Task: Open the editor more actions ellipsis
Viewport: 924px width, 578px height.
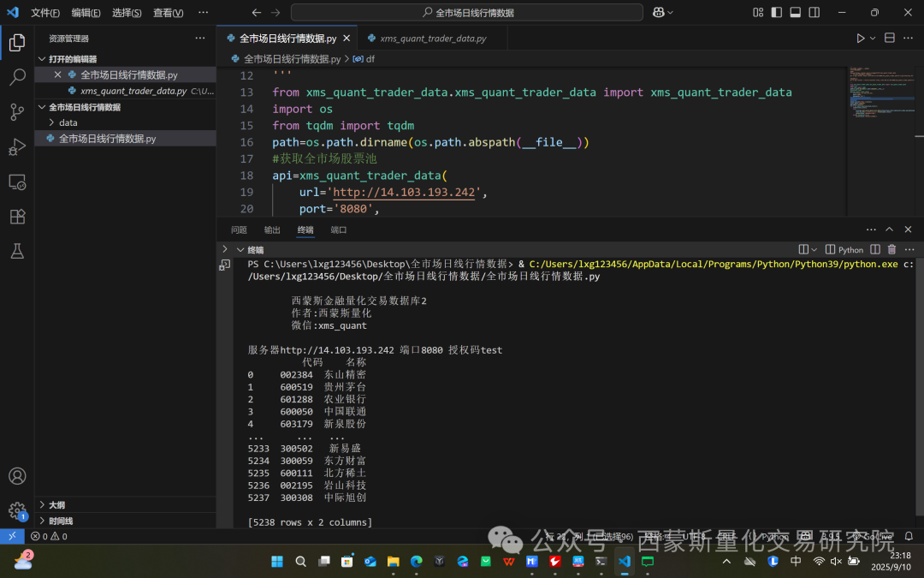Action: [908, 39]
